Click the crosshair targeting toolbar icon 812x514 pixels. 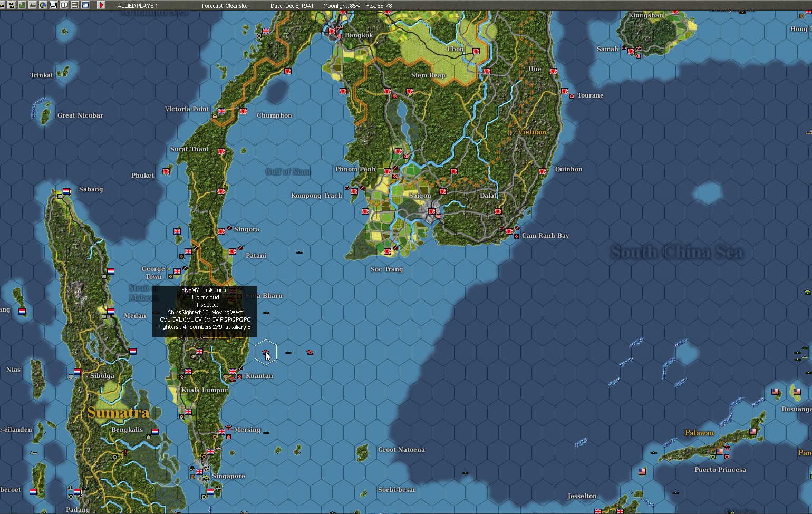pyautogui.click(x=53, y=5)
